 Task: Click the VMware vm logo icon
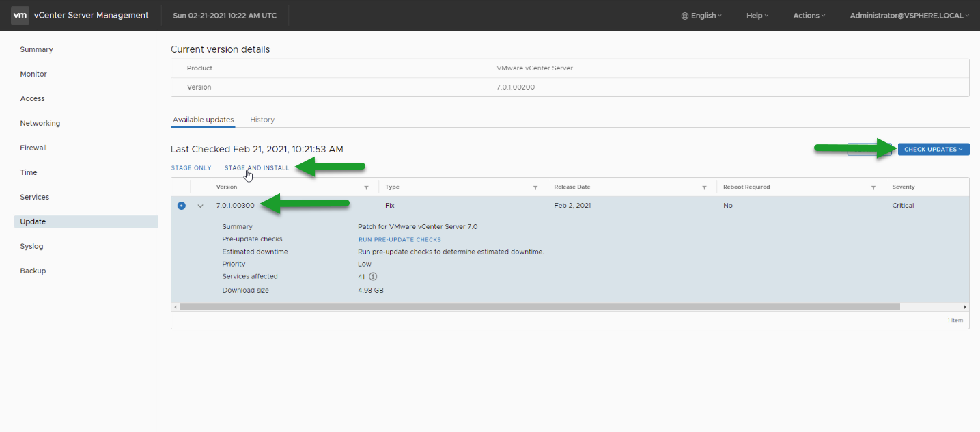coord(20,15)
